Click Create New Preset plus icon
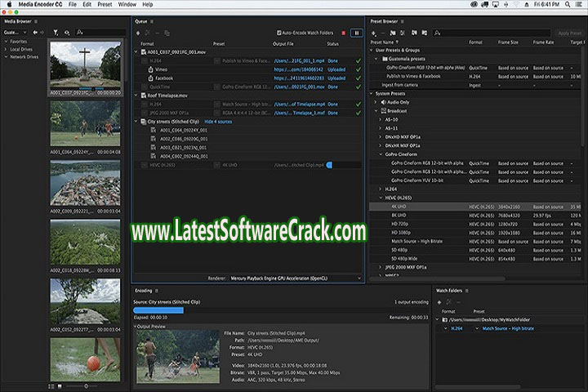 pyautogui.click(x=373, y=33)
